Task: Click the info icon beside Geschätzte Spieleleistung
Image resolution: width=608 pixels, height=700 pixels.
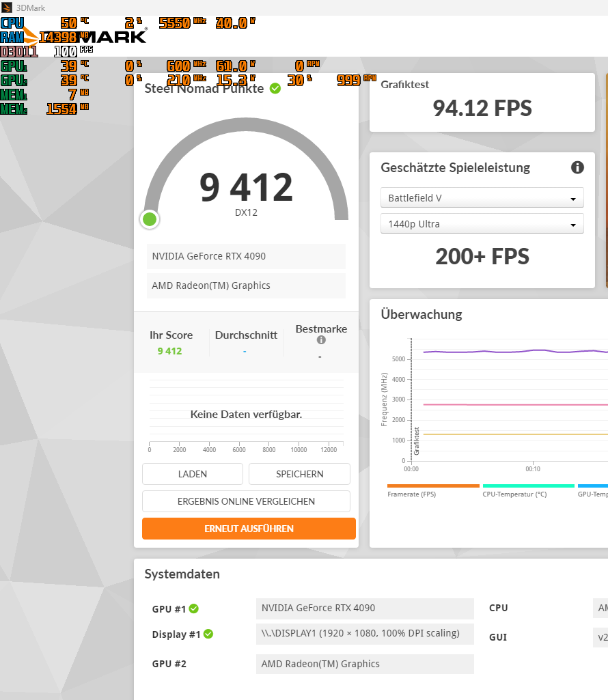Action: click(x=577, y=167)
